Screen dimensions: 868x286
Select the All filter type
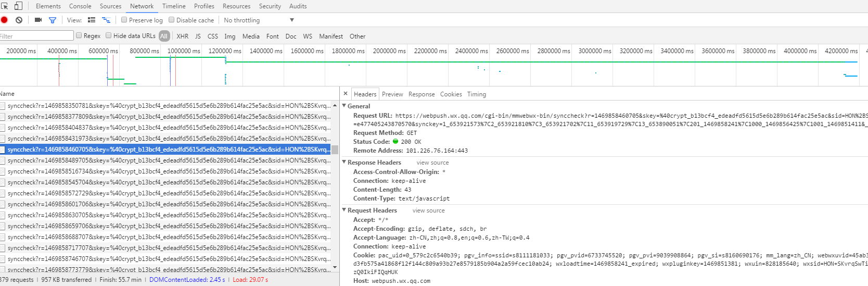[164, 36]
